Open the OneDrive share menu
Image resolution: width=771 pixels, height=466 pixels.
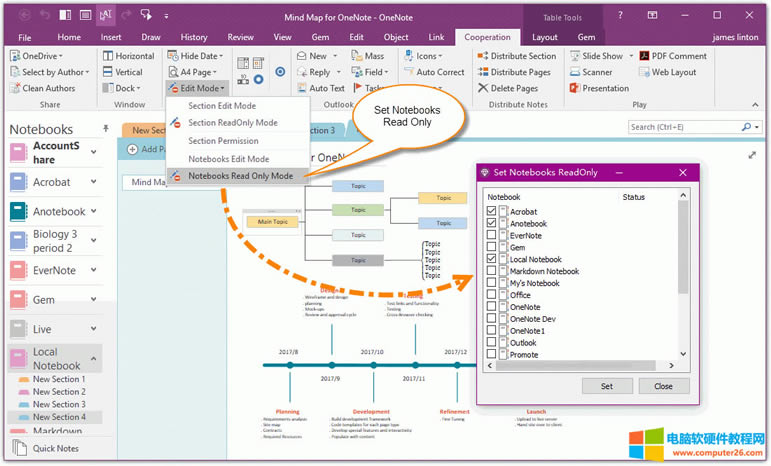coord(36,56)
